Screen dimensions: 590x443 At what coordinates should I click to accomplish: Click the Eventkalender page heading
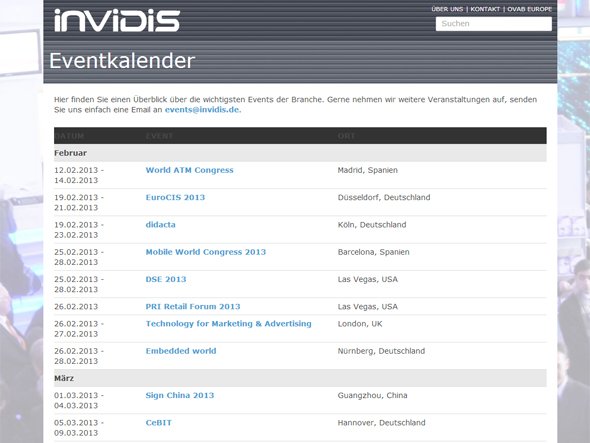click(122, 61)
